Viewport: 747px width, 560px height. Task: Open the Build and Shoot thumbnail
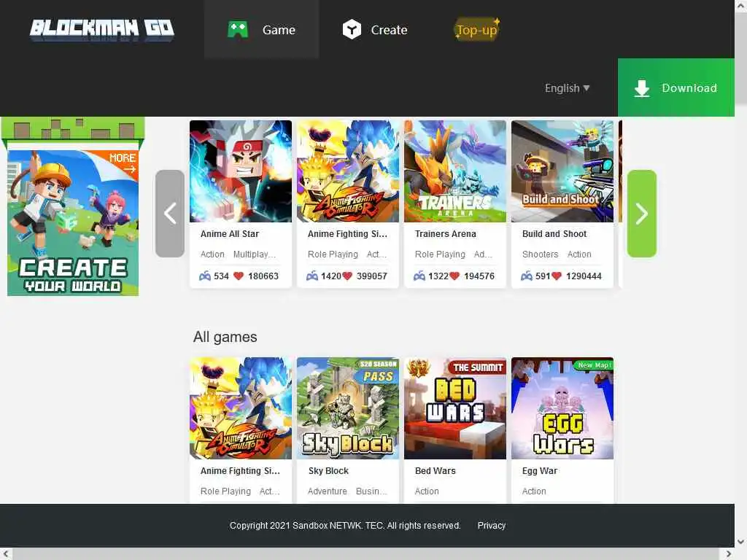[562, 171]
